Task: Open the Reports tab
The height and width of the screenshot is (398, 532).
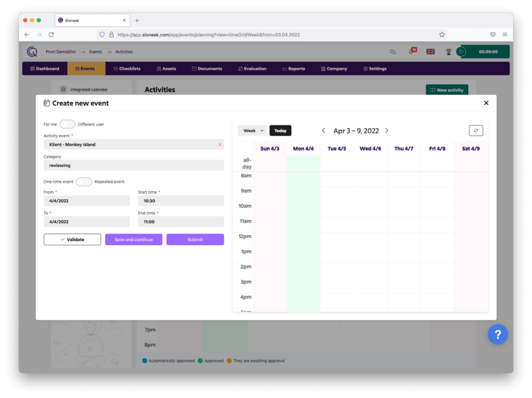Action: [293, 68]
